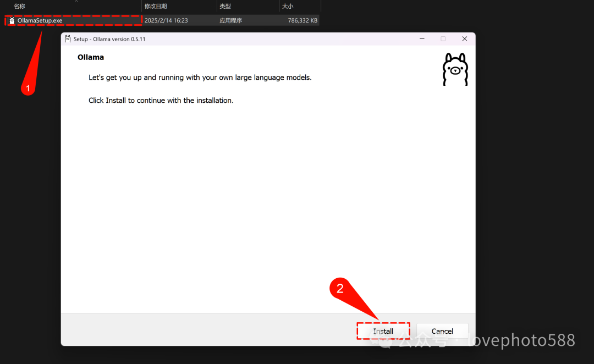
Task: Cancel the Ollama installation
Action: [442, 331]
